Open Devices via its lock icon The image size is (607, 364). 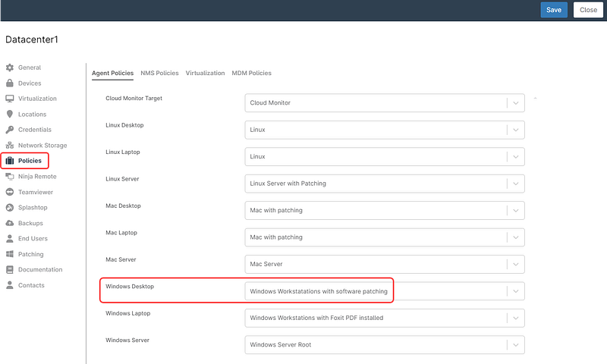pyautogui.click(x=10, y=83)
